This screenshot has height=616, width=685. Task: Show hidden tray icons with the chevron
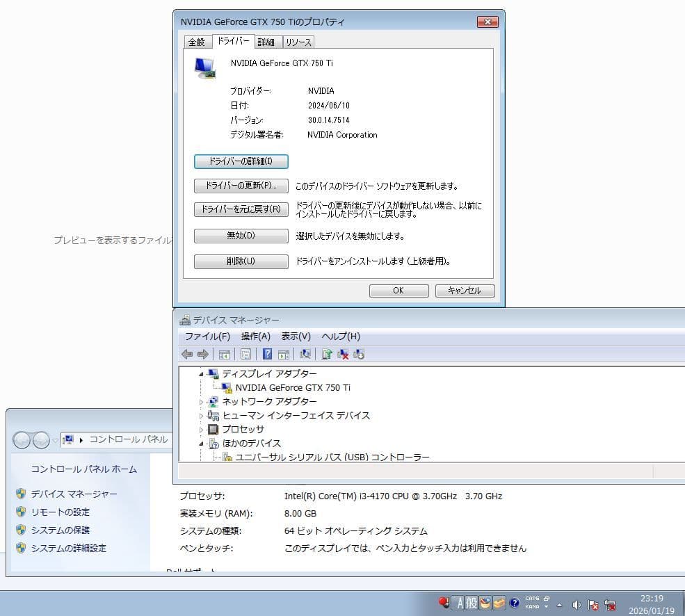559,603
